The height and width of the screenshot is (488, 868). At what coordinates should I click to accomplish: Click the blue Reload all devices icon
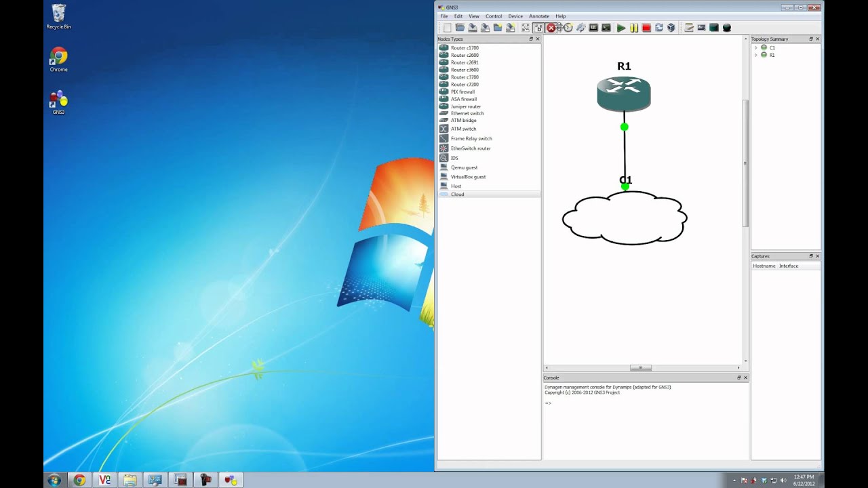coord(658,28)
